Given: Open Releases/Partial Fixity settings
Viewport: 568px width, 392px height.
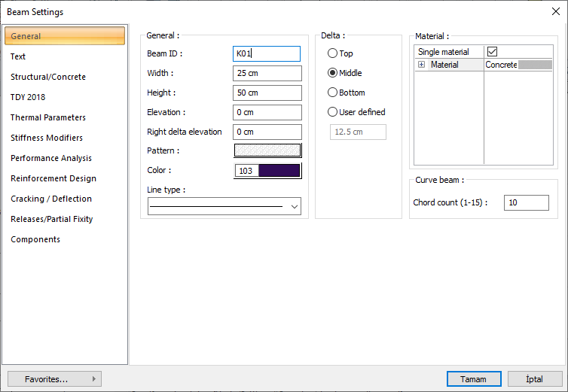Looking at the screenshot, I should (x=50, y=219).
